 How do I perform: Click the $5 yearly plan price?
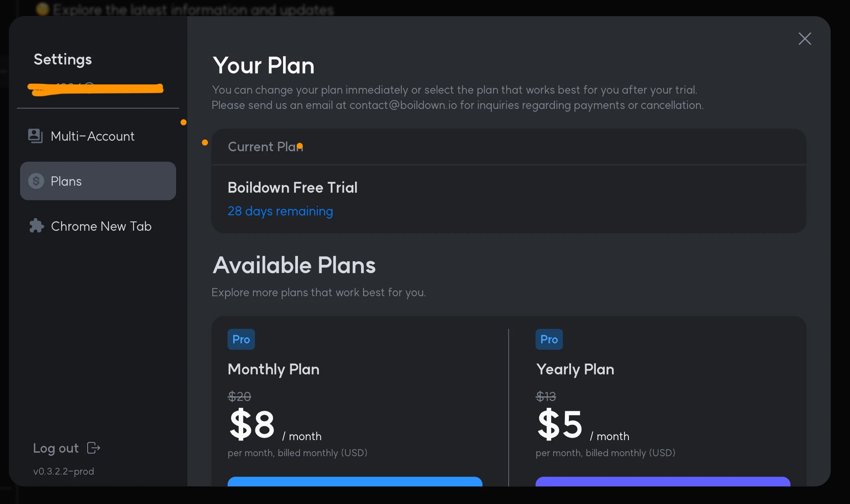point(560,424)
